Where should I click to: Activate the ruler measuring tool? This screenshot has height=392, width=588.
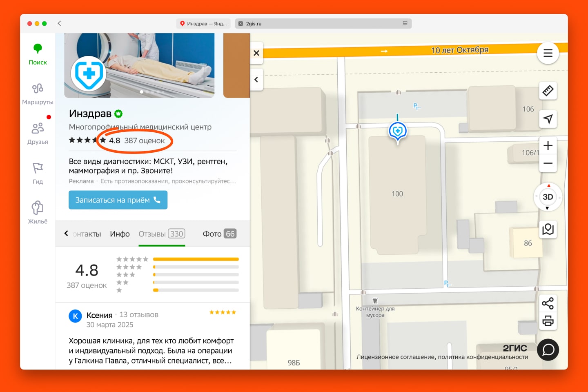click(x=548, y=91)
